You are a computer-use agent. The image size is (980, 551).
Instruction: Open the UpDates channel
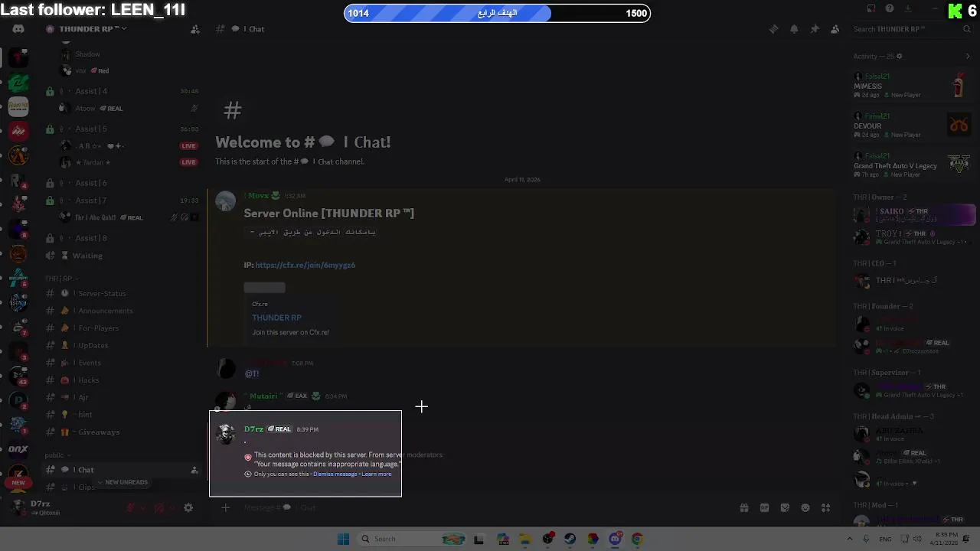click(x=122, y=345)
